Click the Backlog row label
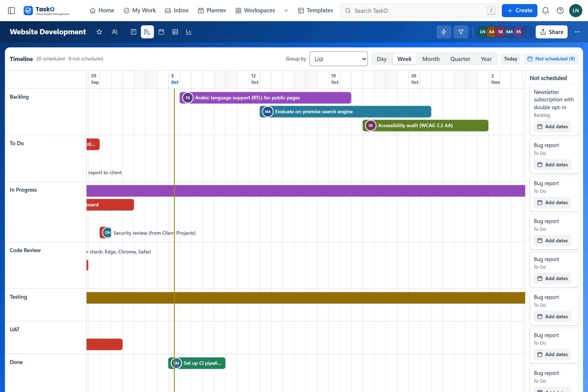 19,97
